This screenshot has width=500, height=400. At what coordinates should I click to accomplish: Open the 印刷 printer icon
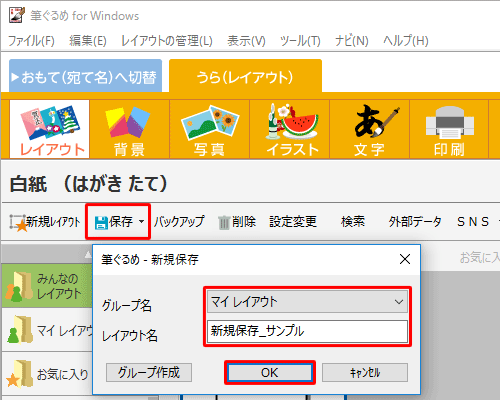coord(449,129)
